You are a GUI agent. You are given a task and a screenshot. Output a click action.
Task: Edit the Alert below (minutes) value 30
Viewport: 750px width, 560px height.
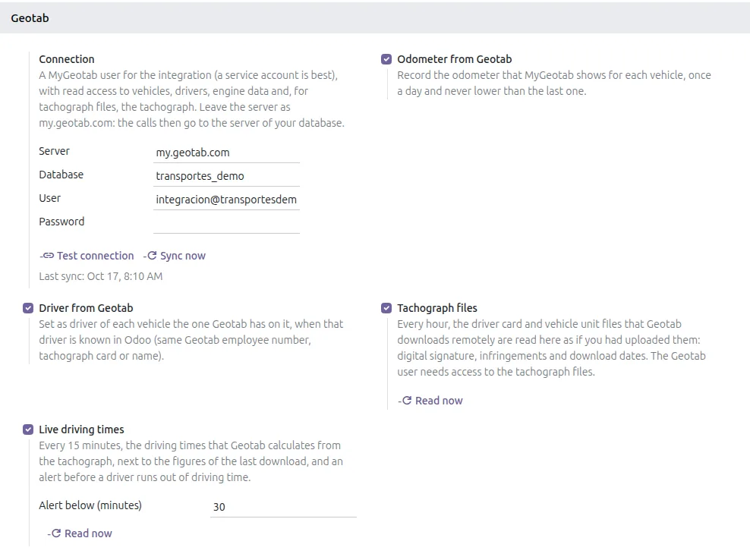(x=283, y=507)
